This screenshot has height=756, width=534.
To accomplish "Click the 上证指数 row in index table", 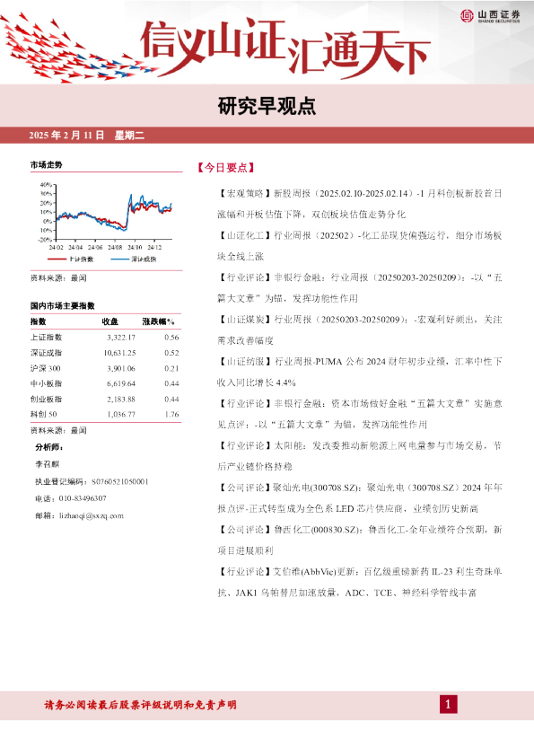I will (105, 337).
